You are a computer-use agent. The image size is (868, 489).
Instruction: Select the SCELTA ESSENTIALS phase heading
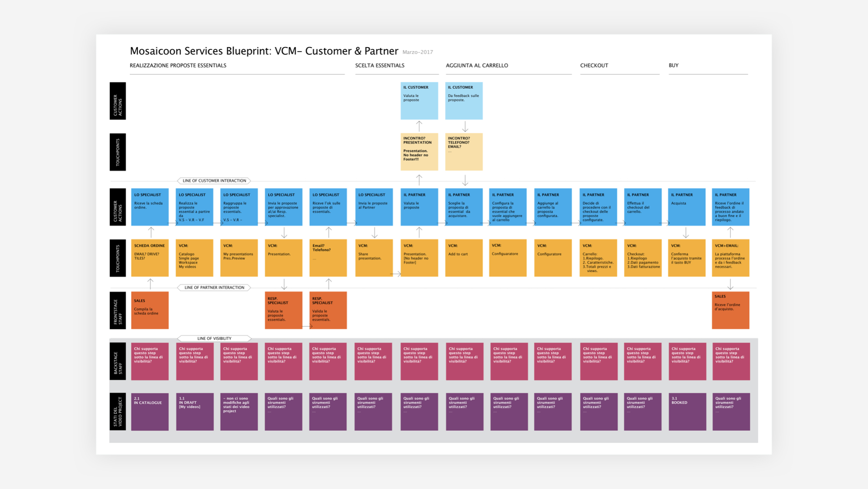point(379,65)
